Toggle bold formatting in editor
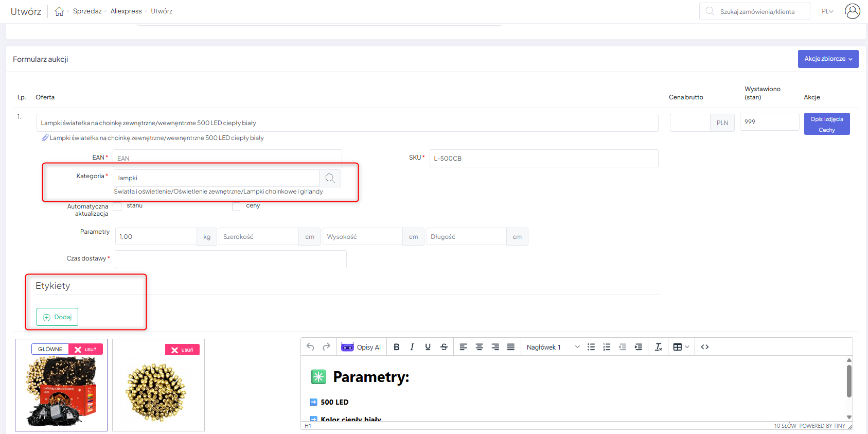 tap(396, 347)
